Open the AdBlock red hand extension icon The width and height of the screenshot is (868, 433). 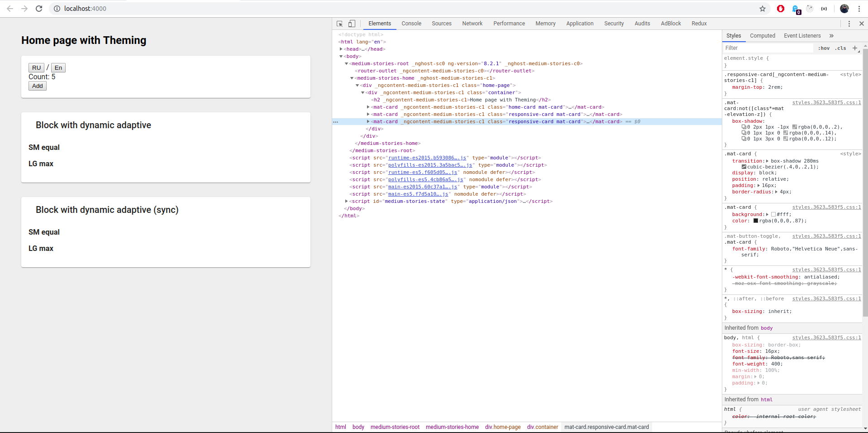[x=781, y=9]
